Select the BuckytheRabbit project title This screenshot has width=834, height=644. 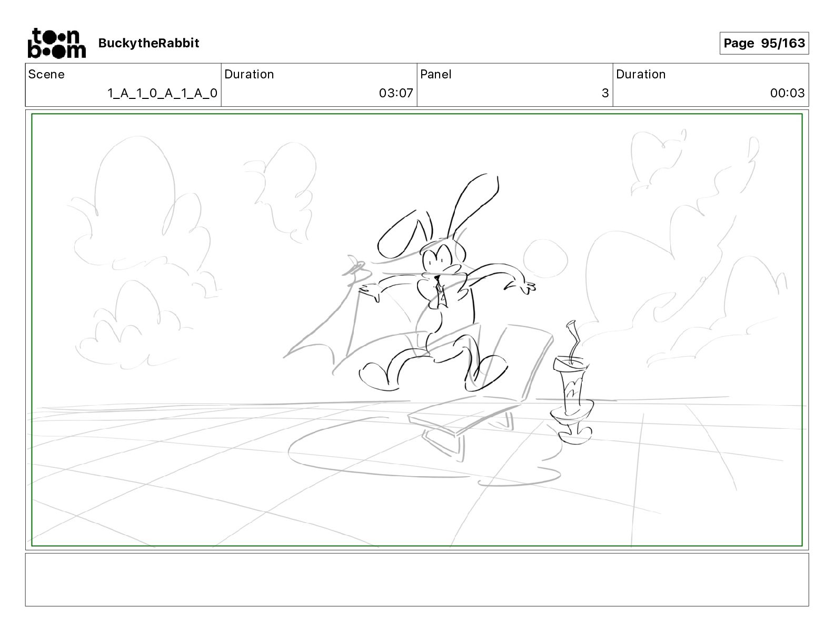(149, 43)
